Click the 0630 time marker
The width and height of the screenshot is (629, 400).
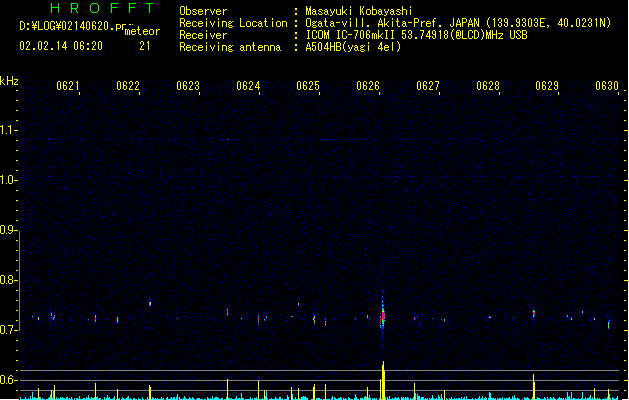click(x=607, y=86)
